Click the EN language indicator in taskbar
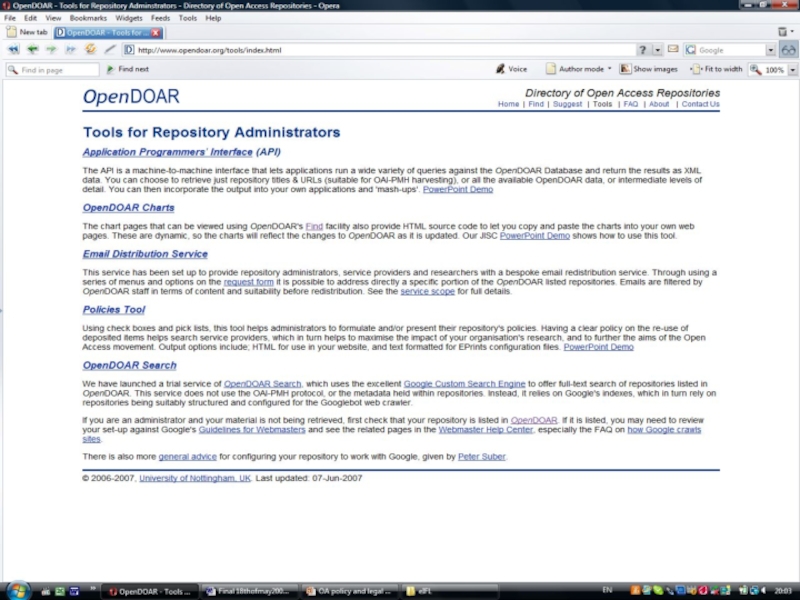This screenshot has height=600, width=800. [x=607, y=590]
